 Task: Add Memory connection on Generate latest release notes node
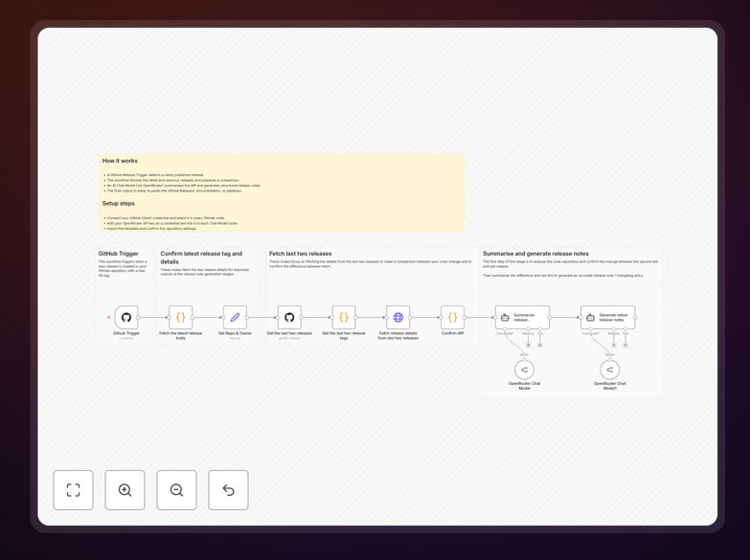coord(614,345)
